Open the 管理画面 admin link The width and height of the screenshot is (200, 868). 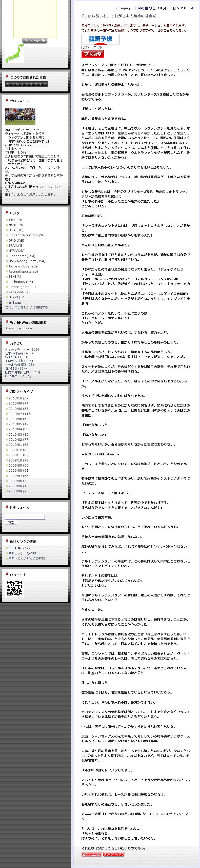point(14,303)
